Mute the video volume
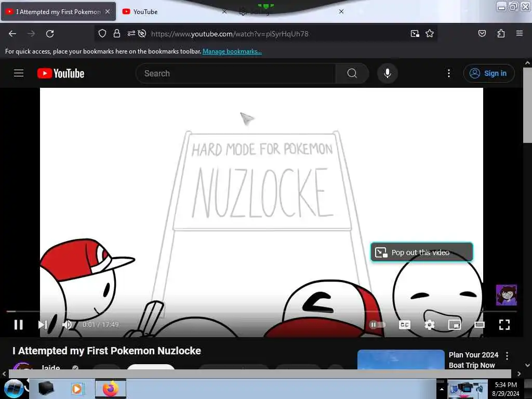The height and width of the screenshot is (399, 532). tap(67, 325)
